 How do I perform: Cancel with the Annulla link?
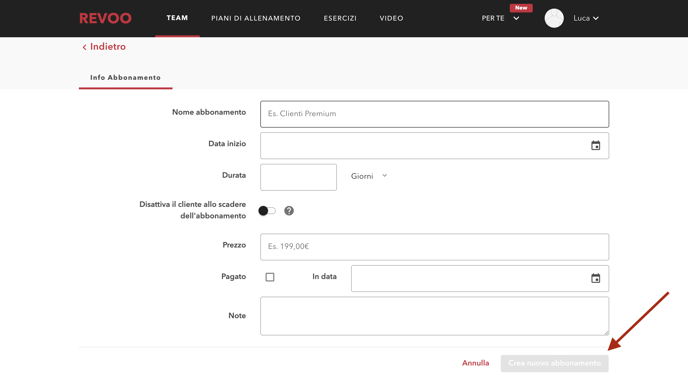click(x=476, y=363)
